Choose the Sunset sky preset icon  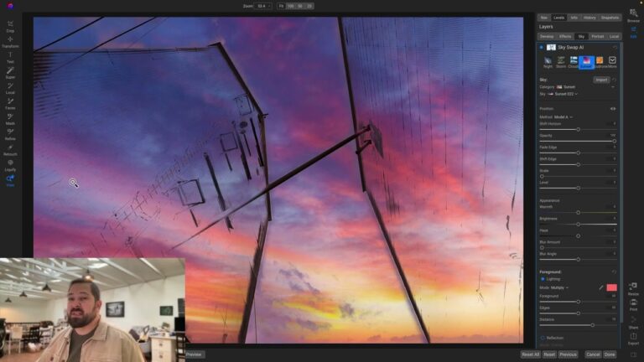click(x=586, y=62)
